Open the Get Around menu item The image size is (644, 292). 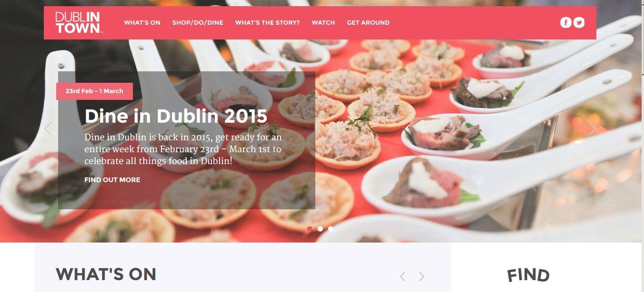[368, 22]
